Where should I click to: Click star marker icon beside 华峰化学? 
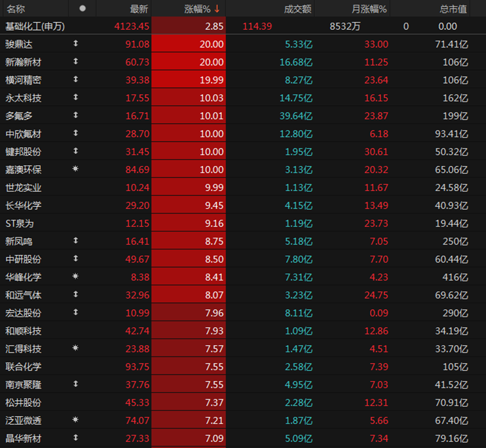click(75, 276)
